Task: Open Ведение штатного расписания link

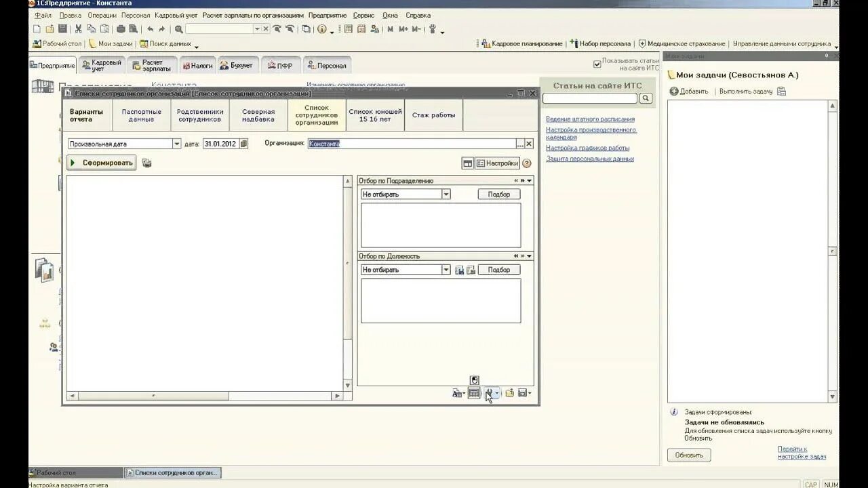Action: click(x=590, y=119)
